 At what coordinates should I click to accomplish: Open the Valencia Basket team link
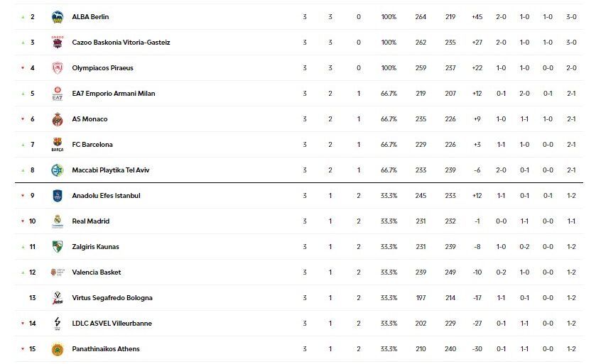tap(97, 272)
